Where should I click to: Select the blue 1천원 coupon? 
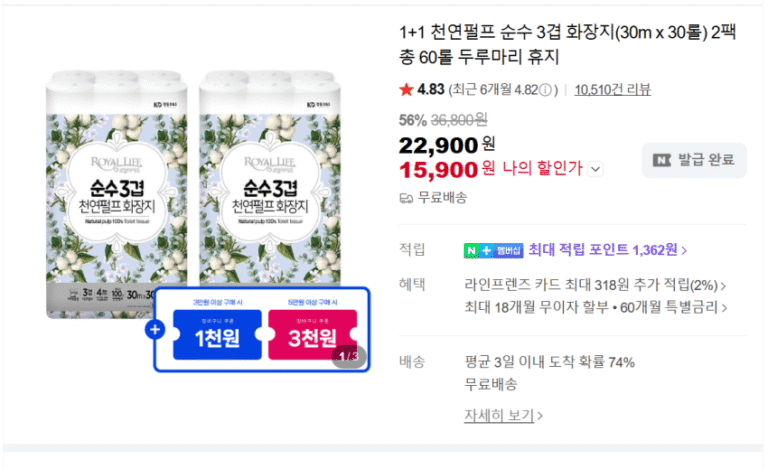tap(217, 335)
